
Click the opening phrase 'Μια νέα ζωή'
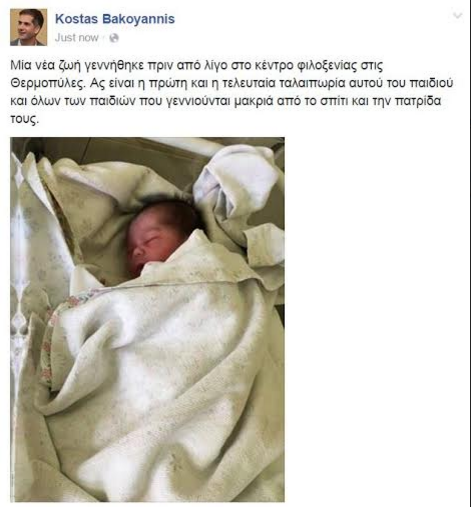click(42, 65)
